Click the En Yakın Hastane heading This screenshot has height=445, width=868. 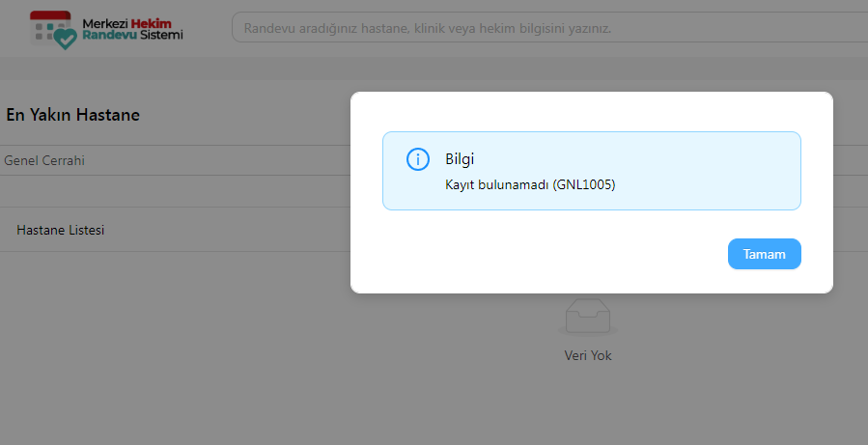pos(73,115)
